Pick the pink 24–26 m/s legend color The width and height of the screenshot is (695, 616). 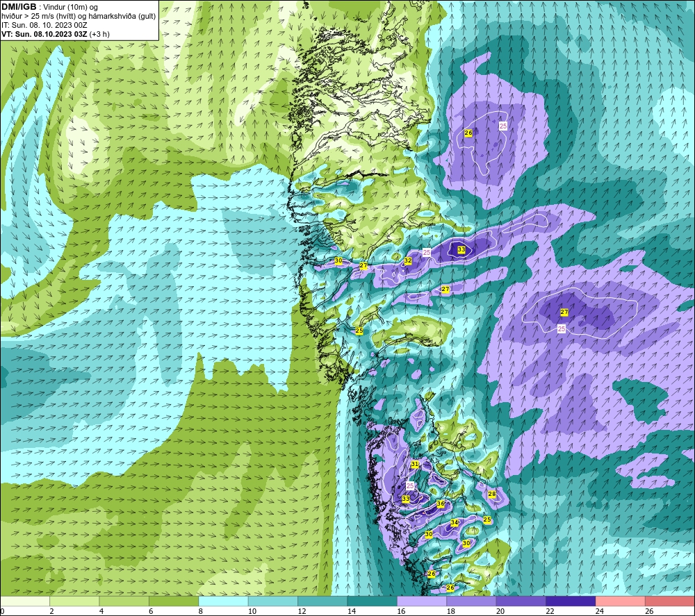tap(621, 601)
